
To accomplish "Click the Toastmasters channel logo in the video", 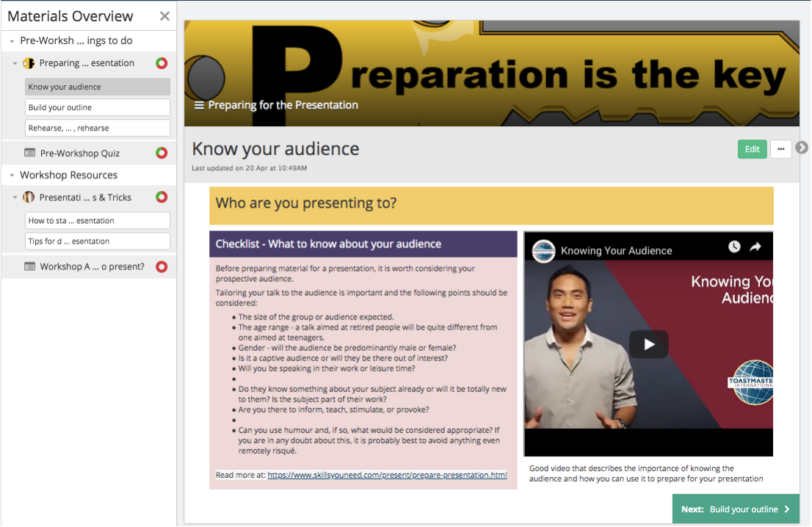I will 544,251.
